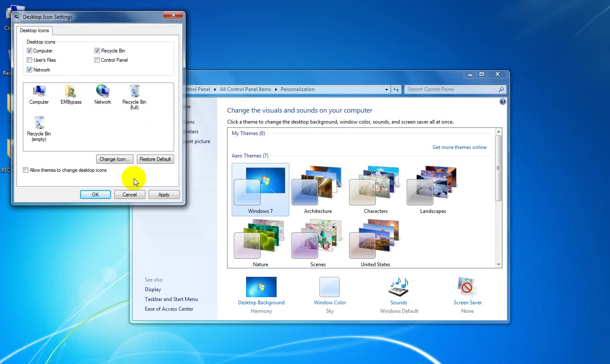Image resolution: width=610 pixels, height=364 pixels.
Task: Select the Recycle Bin (empty) icon
Action: pyautogui.click(x=39, y=129)
